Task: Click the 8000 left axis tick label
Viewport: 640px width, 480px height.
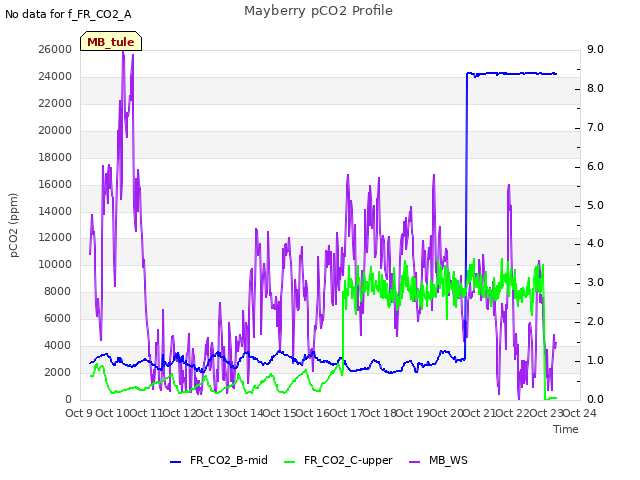Action: pyautogui.click(x=57, y=291)
